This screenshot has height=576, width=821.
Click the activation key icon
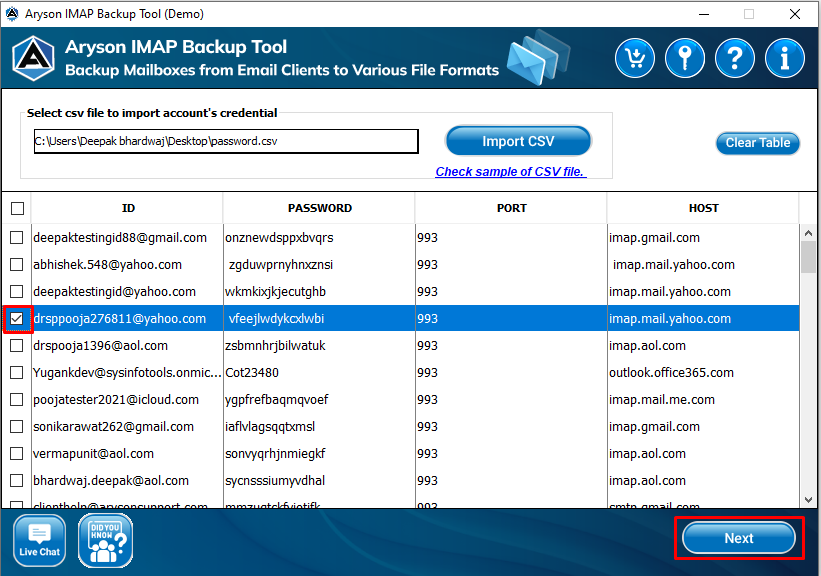[x=684, y=58]
